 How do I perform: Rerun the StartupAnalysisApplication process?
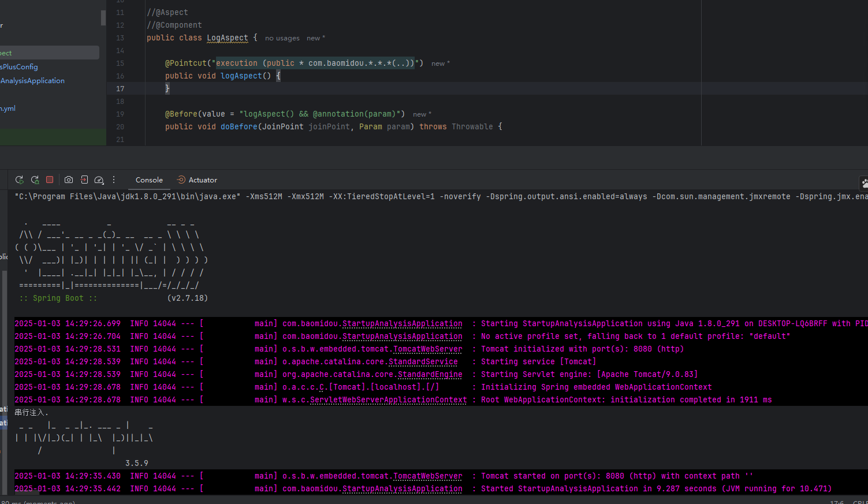click(19, 180)
